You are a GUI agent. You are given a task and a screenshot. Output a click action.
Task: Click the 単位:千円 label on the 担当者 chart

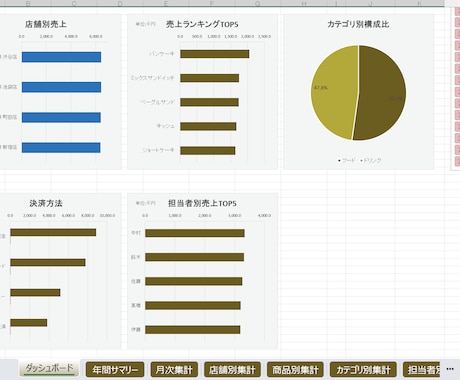pyautogui.click(x=145, y=203)
